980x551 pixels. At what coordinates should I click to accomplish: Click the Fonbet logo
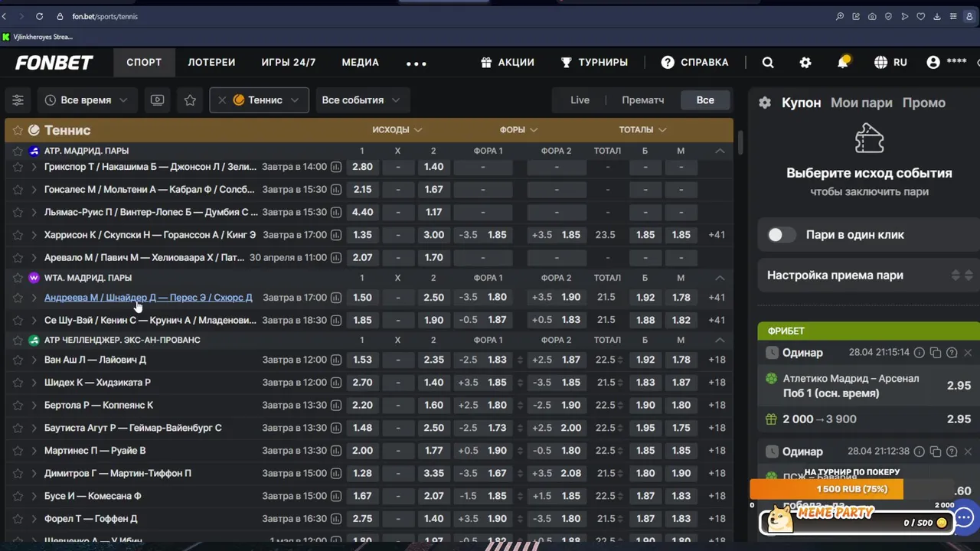tap(54, 63)
